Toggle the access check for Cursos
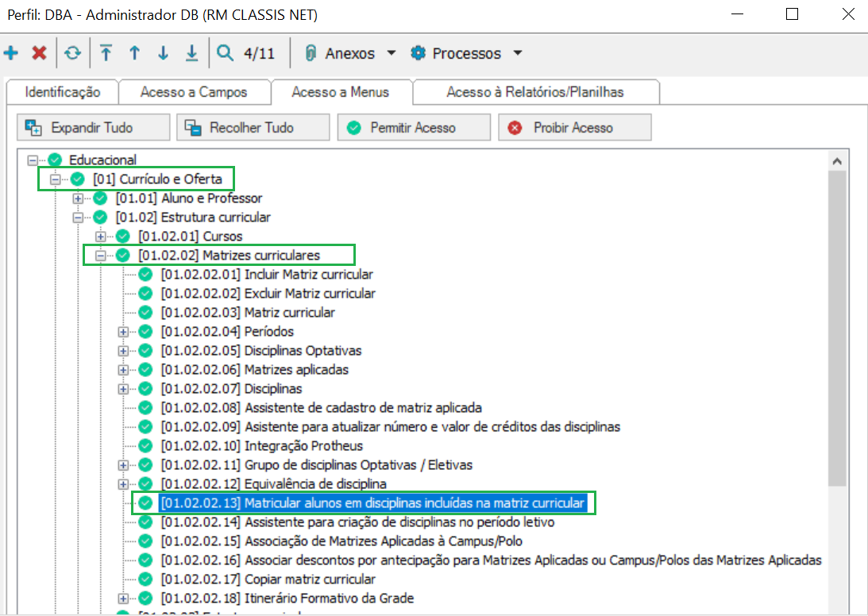868x616 pixels. tap(123, 237)
